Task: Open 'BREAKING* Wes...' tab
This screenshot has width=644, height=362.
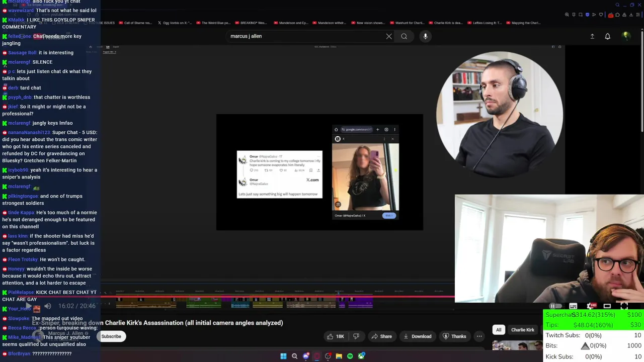Action: tap(251, 23)
